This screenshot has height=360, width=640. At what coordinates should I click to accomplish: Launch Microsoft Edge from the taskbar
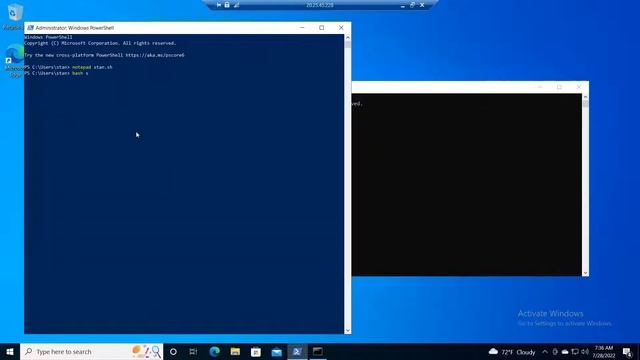[215, 351]
